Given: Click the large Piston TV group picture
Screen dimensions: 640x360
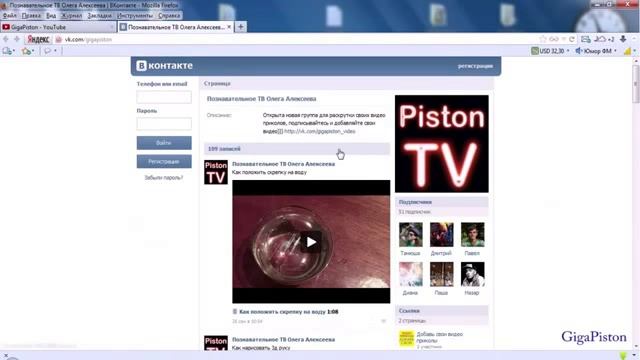Looking at the screenshot, I should click(x=442, y=144).
